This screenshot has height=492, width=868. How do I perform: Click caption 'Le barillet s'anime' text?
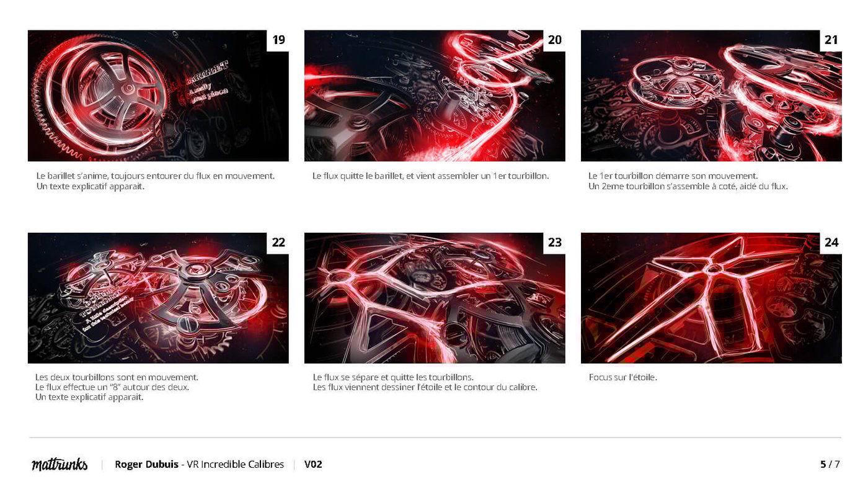pyautogui.click(x=155, y=181)
